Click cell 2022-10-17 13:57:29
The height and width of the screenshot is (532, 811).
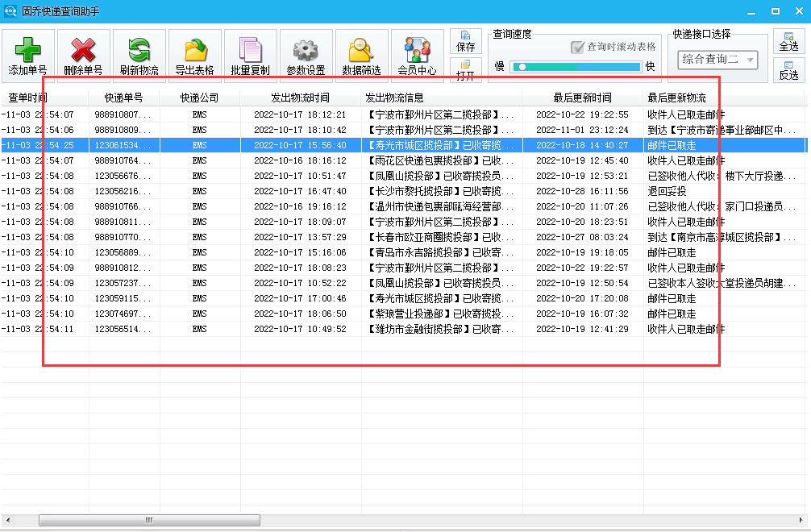pyautogui.click(x=300, y=237)
